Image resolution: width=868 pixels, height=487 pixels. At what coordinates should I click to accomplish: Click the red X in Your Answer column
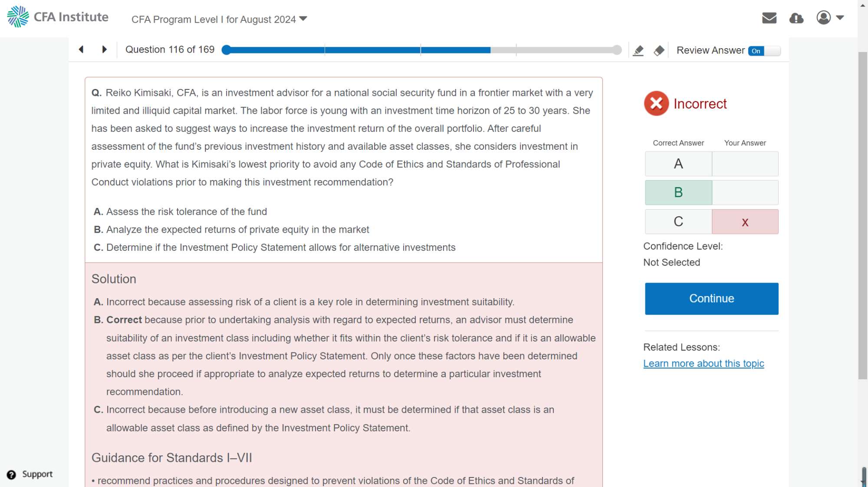[x=745, y=222]
